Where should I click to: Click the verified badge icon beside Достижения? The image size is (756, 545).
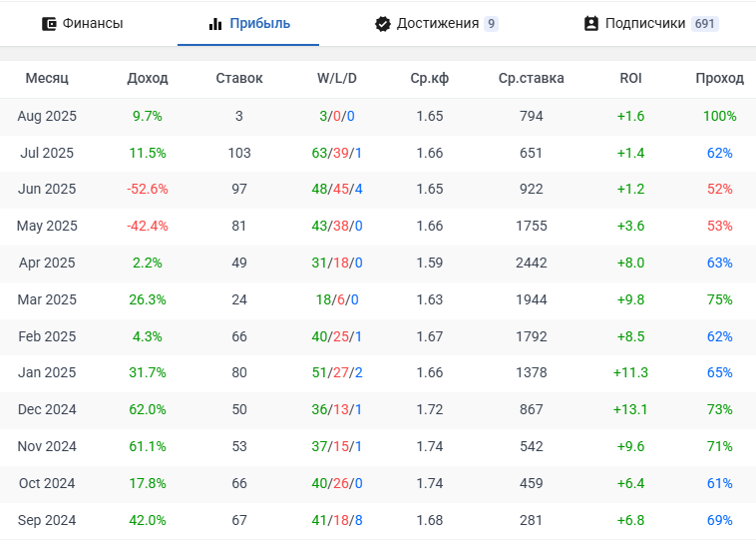tap(382, 24)
